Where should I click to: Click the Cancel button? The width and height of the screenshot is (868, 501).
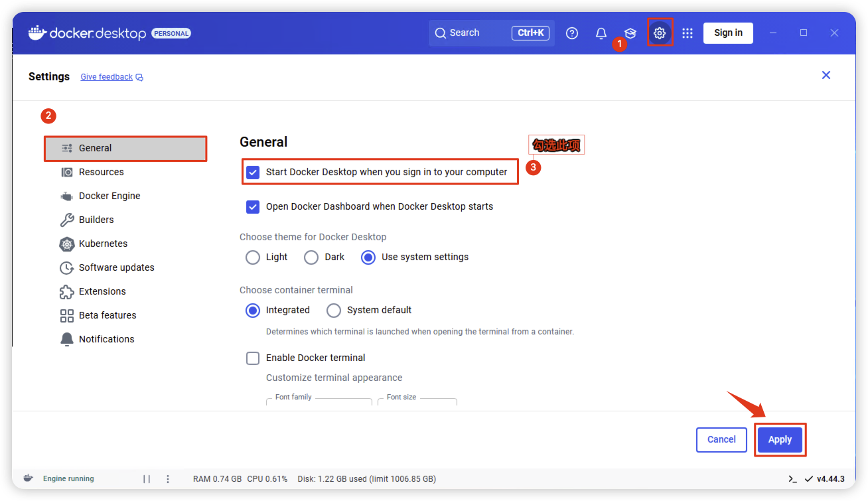coord(721,439)
